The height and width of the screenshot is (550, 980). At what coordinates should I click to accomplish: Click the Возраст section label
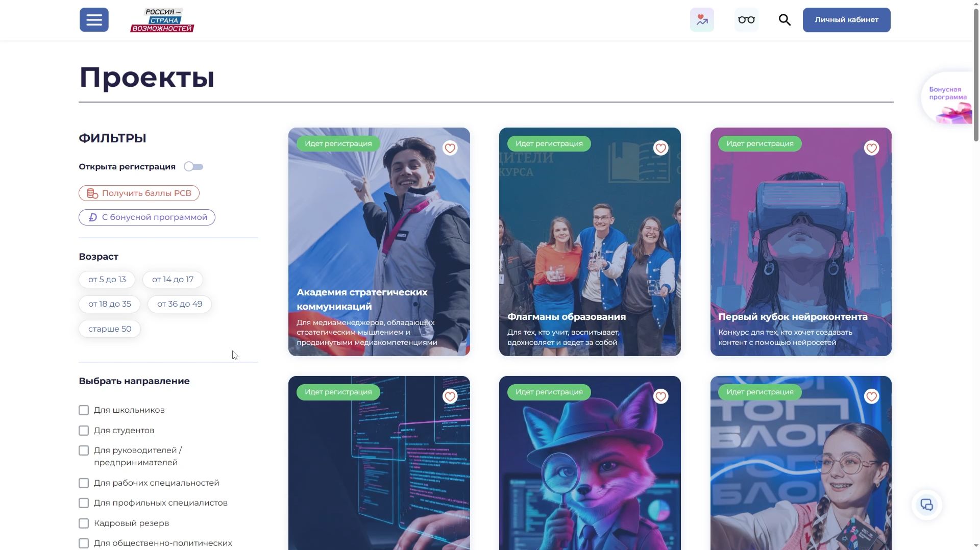pos(99,257)
